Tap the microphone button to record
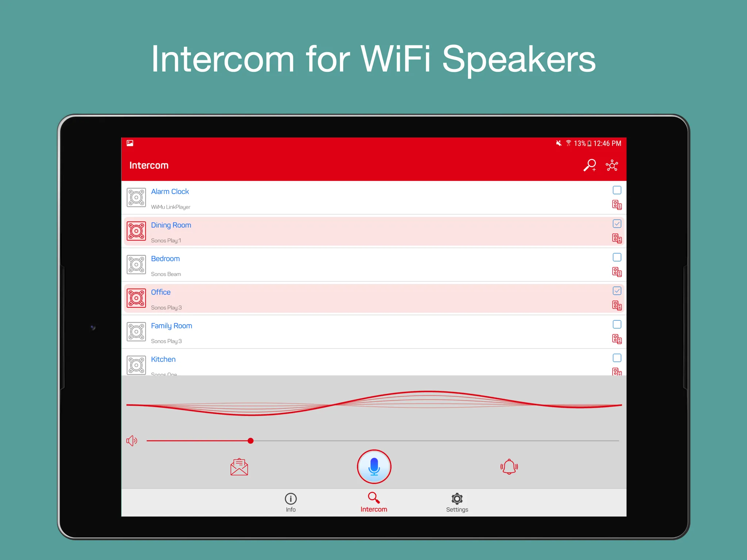This screenshot has width=747, height=560. 373,466
